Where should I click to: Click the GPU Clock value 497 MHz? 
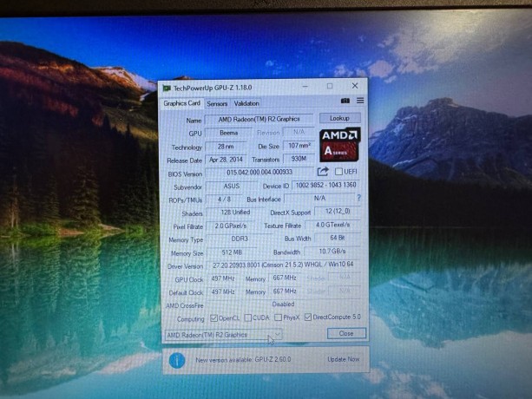point(223,278)
